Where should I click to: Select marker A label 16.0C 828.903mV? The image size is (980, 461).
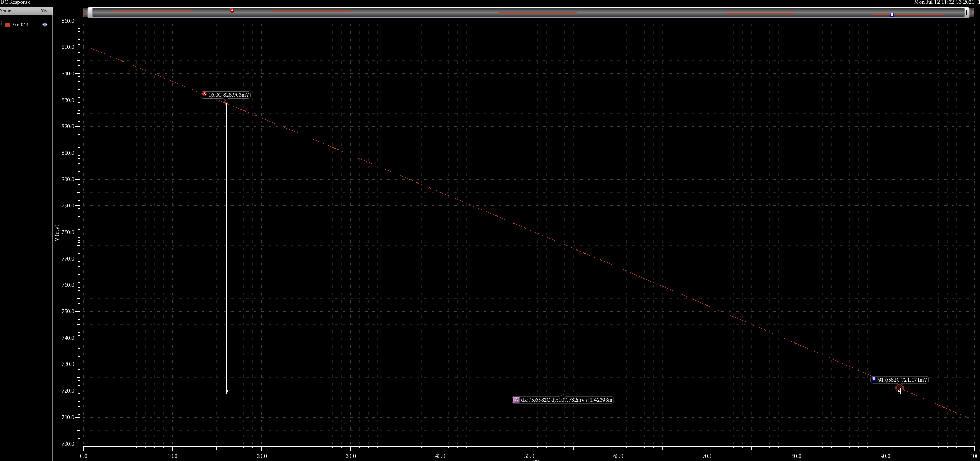229,95
